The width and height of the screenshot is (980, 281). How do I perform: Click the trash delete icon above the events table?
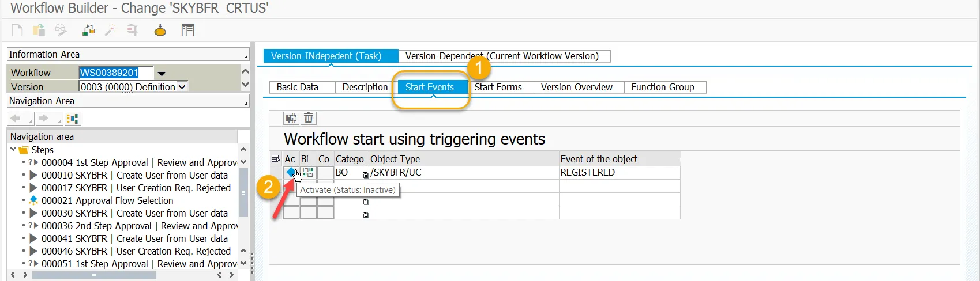point(309,119)
